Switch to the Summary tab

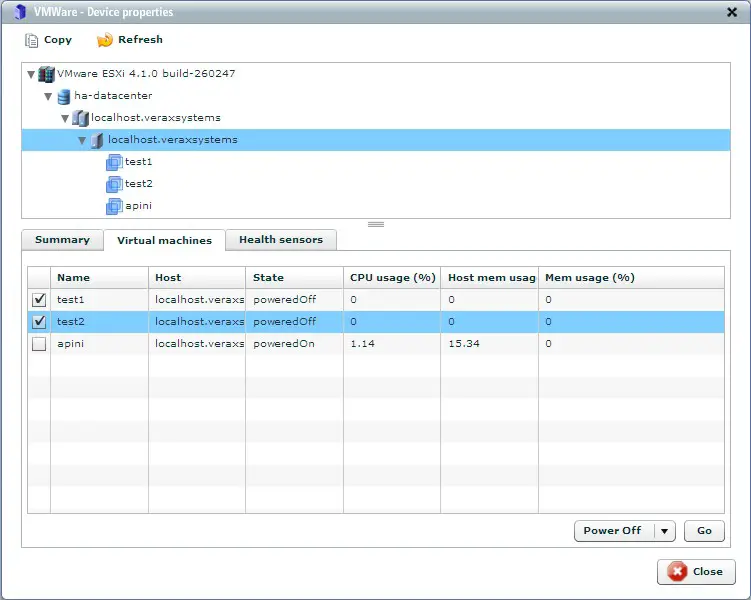(x=62, y=240)
